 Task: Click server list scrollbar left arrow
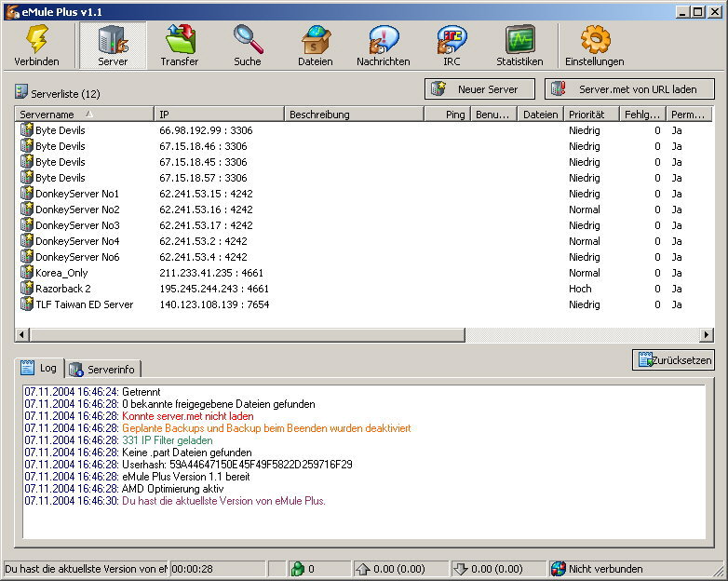click(22, 334)
